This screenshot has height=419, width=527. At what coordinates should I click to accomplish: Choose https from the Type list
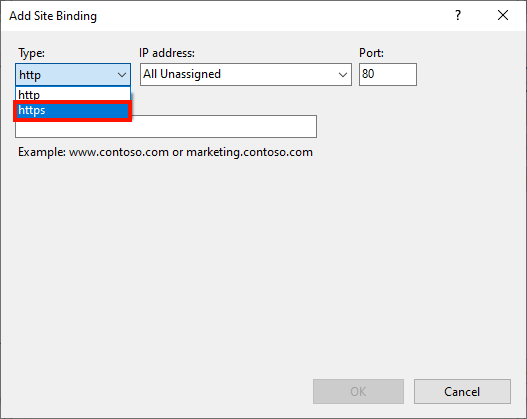(73, 111)
